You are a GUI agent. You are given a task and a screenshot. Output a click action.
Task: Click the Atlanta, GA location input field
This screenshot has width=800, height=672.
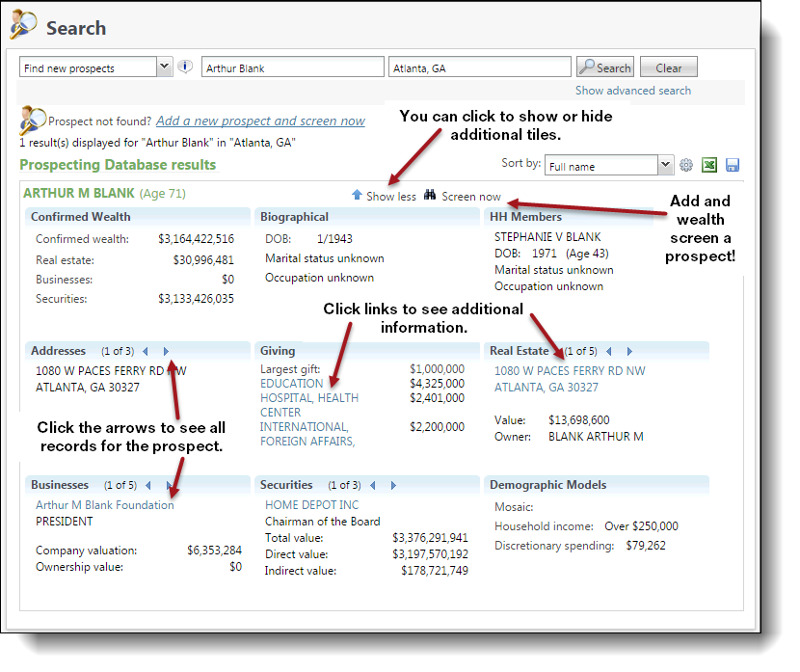[479, 67]
